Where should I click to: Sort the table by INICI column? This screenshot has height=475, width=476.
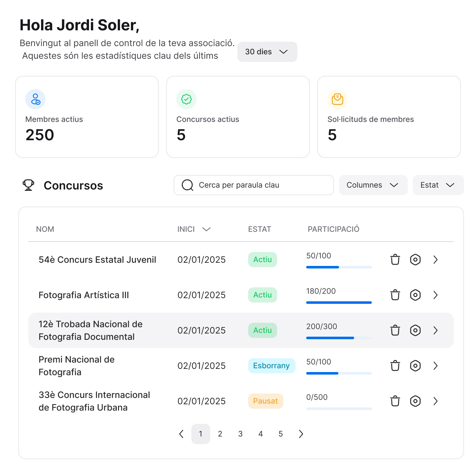click(x=193, y=229)
